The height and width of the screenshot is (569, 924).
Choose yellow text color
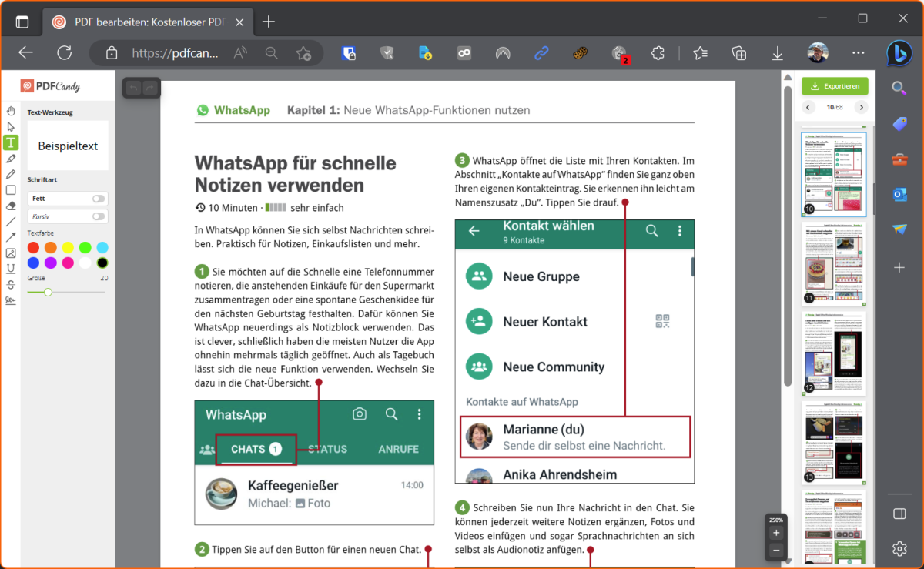coord(68,247)
